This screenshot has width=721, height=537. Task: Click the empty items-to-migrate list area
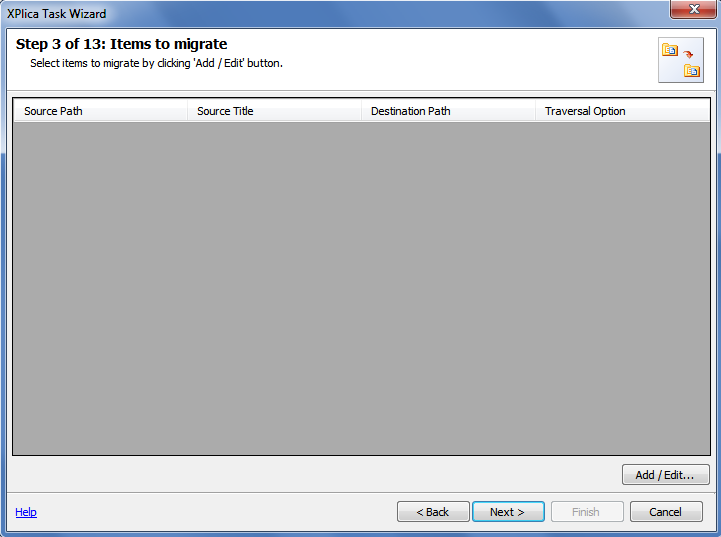click(361, 288)
